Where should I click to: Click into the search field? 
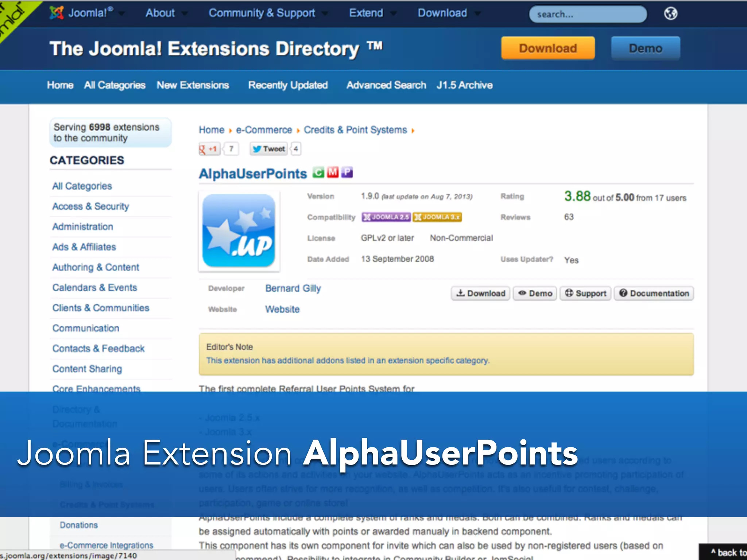[x=588, y=14]
